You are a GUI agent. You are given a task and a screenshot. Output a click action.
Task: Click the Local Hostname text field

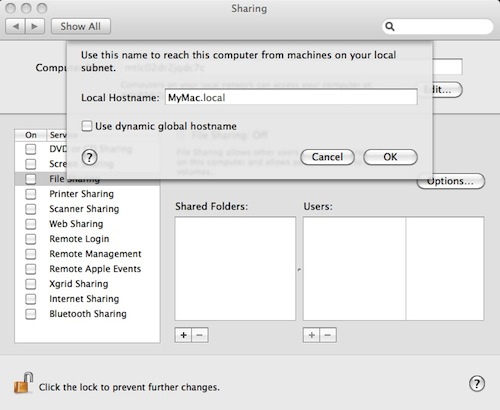click(x=291, y=98)
